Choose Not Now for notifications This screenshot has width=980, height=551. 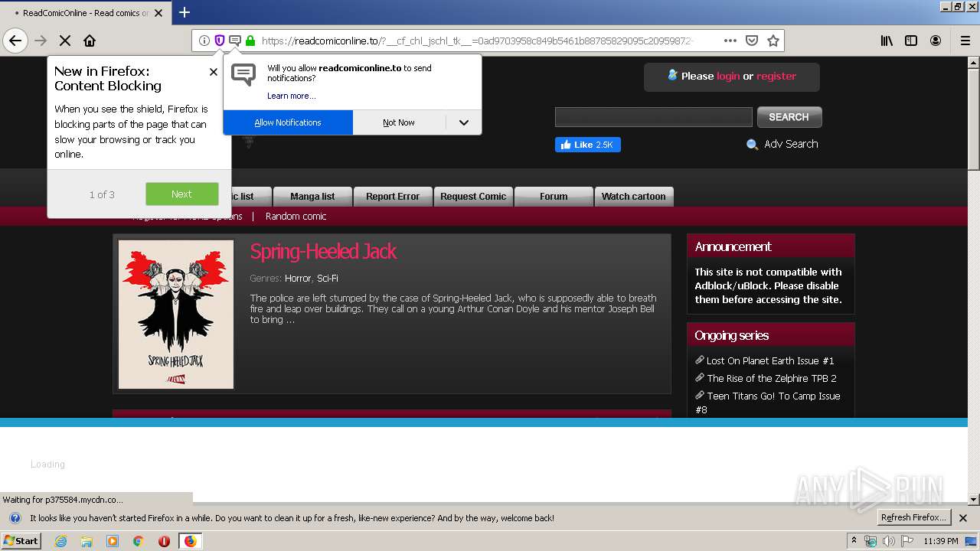point(399,122)
